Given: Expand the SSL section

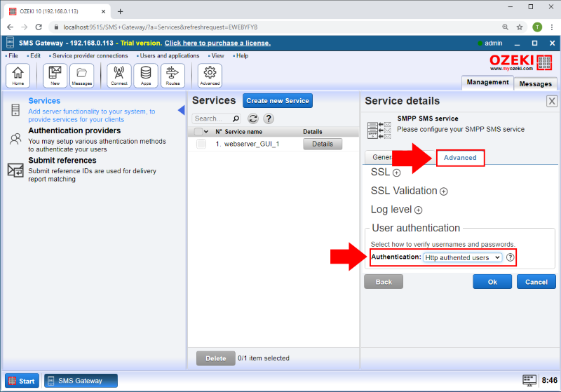Looking at the screenshot, I should click(396, 173).
